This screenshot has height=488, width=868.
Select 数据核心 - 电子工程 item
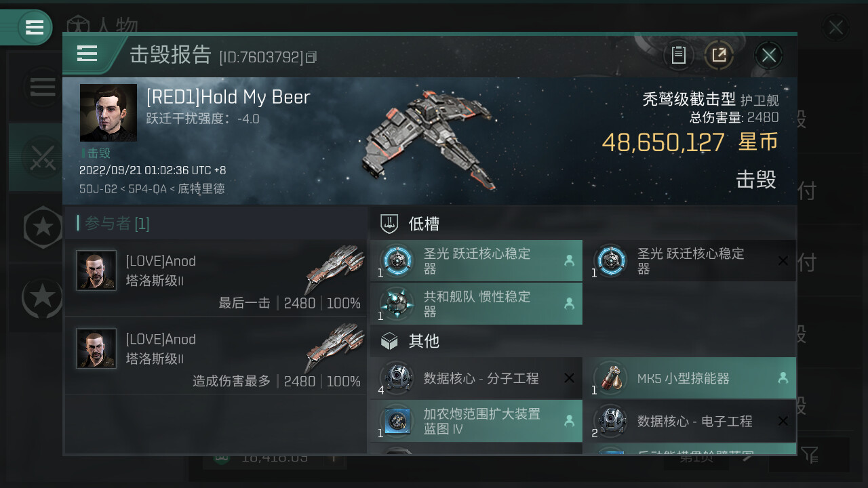tap(690, 421)
